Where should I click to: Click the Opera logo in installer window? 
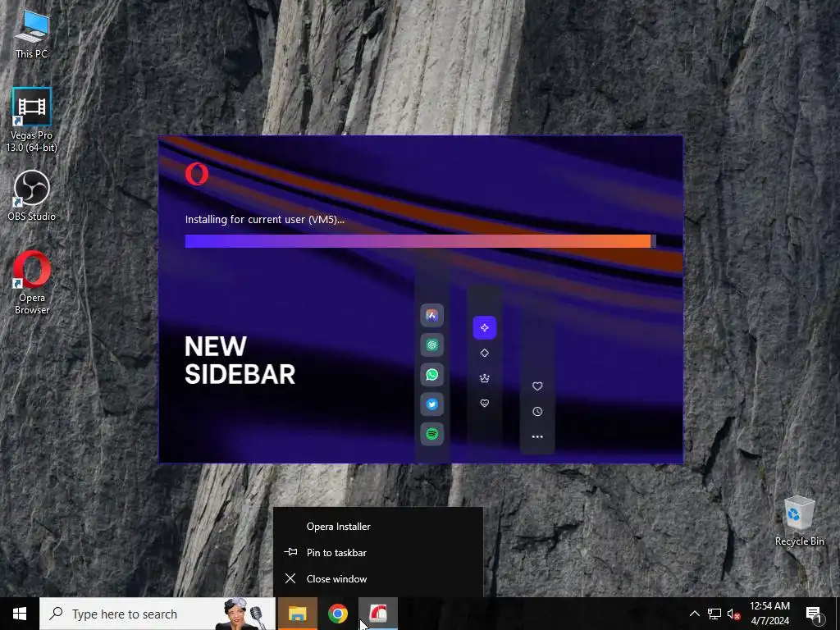tap(197, 174)
